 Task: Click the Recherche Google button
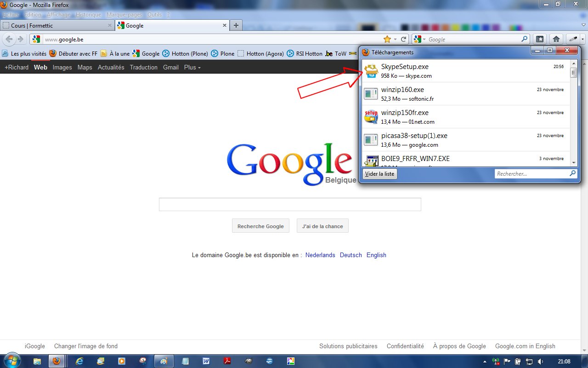click(x=260, y=226)
